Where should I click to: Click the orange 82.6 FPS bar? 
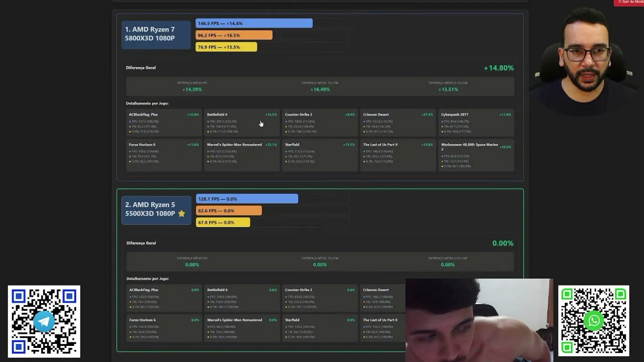point(229,211)
